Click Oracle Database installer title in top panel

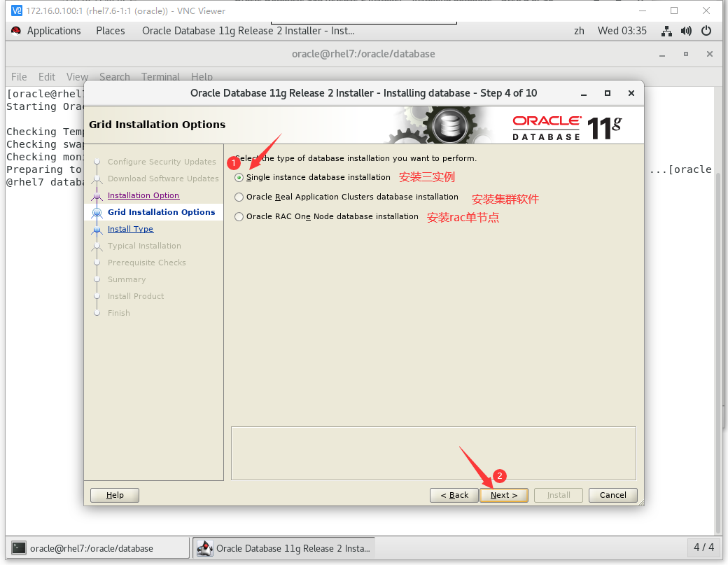pyautogui.click(x=248, y=31)
